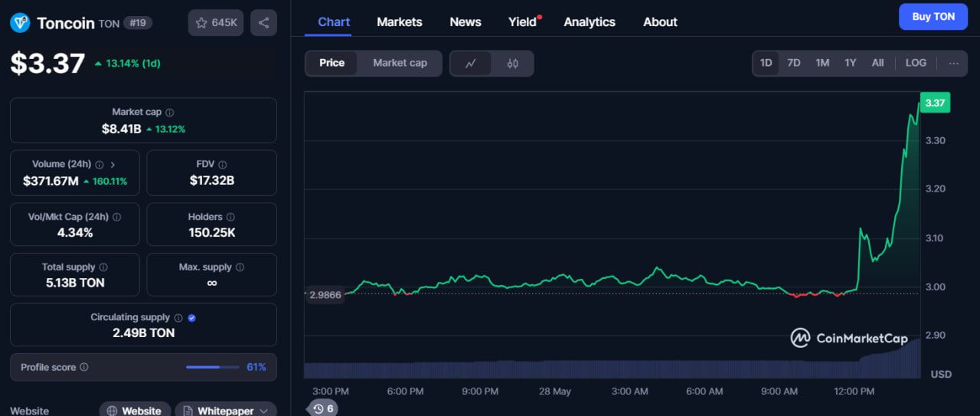Open the About tab
The height and width of the screenshot is (416, 980).
coord(660,21)
